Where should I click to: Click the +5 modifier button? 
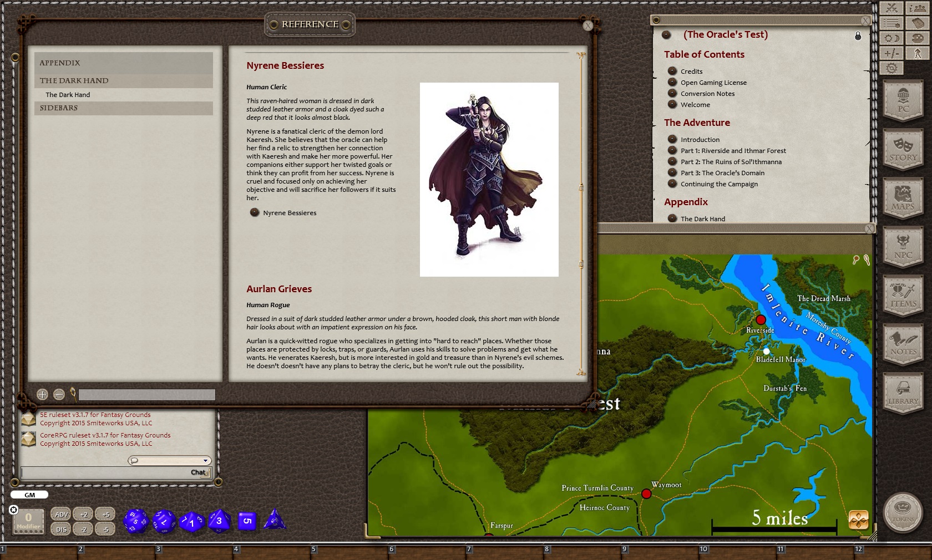[x=105, y=514]
